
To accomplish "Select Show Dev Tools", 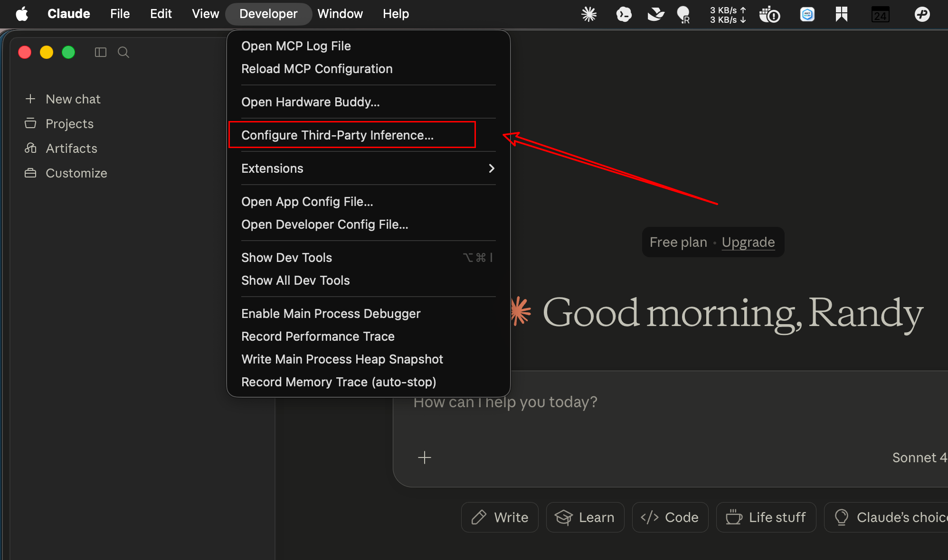I will 369,258.
